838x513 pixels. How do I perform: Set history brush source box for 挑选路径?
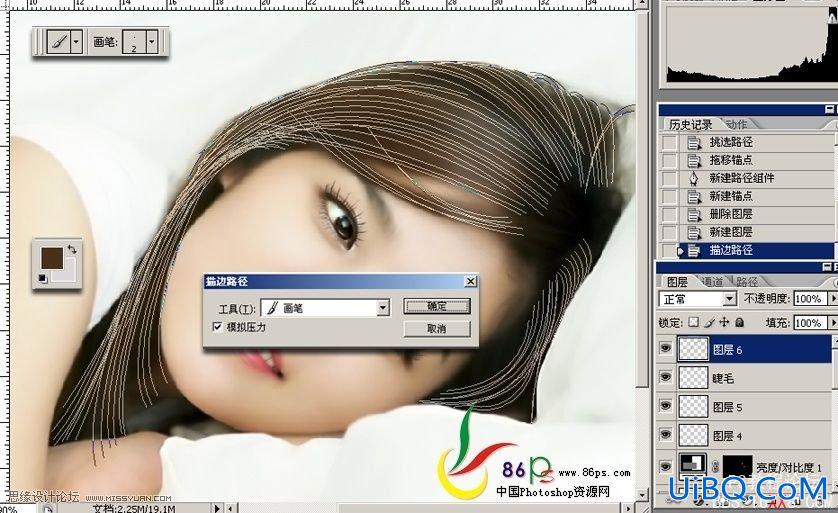[669, 142]
